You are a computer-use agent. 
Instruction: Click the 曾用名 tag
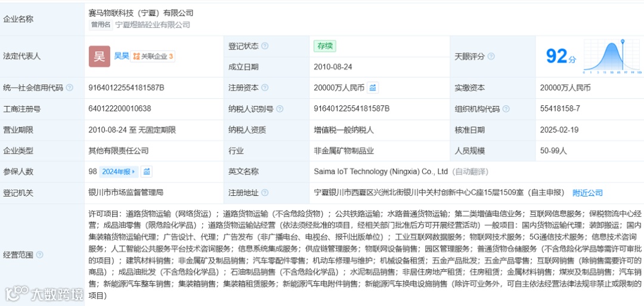coord(101,24)
